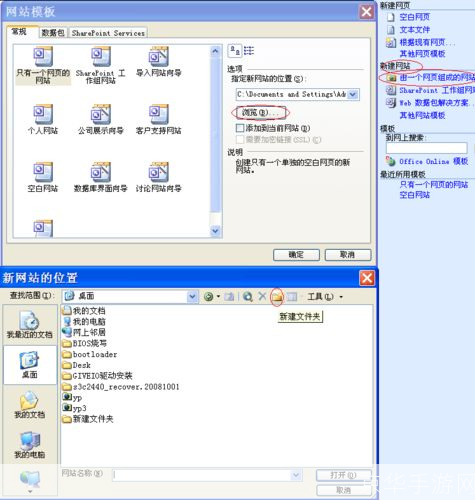Open recent template 空白网站 link
The height and width of the screenshot is (500, 475).
[x=414, y=195]
